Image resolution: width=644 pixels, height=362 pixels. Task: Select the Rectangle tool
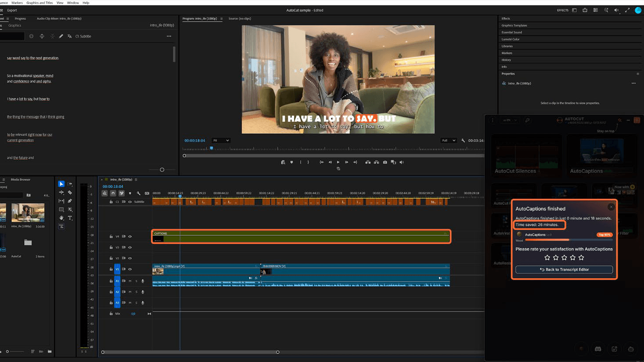click(x=61, y=209)
